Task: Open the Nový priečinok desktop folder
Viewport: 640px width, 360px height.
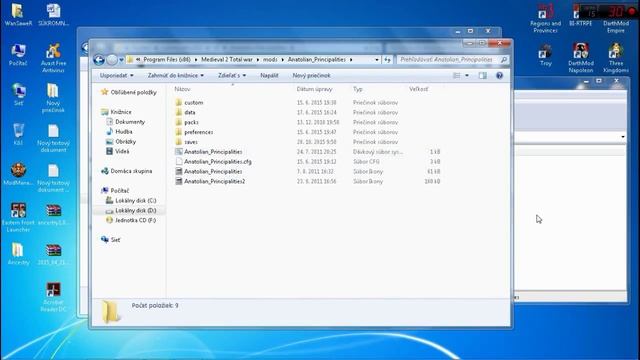Action: coord(53,98)
